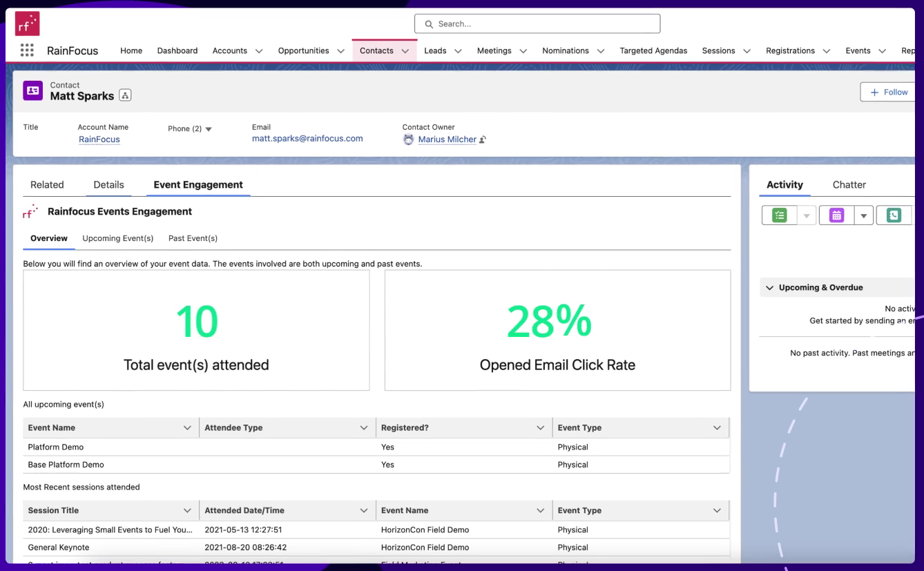This screenshot has width=924, height=571.
Task: Open the Registered? column menu
Action: (x=541, y=428)
